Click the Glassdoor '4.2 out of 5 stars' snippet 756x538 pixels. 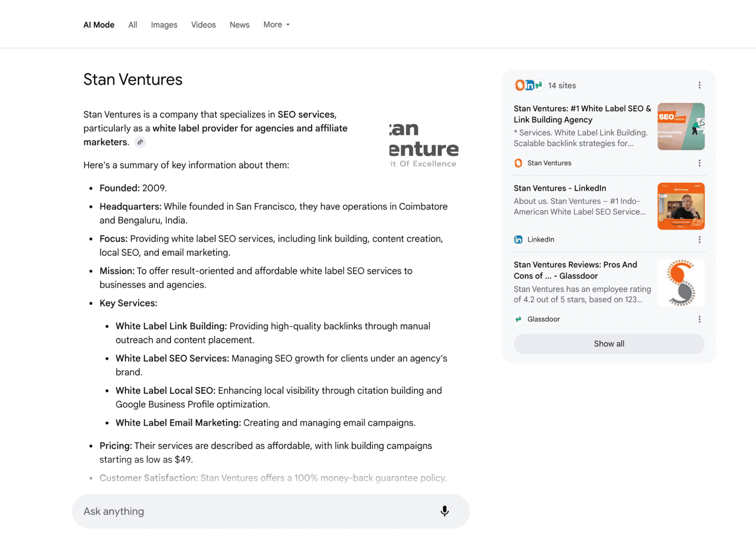582,294
